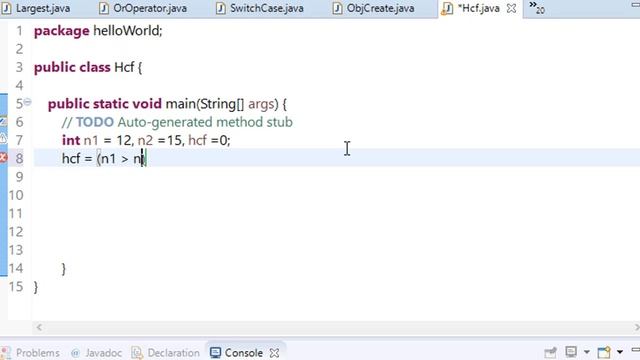
Task: Click the Java file icon on OrOperator.java tab
Action: coord(104,8)
